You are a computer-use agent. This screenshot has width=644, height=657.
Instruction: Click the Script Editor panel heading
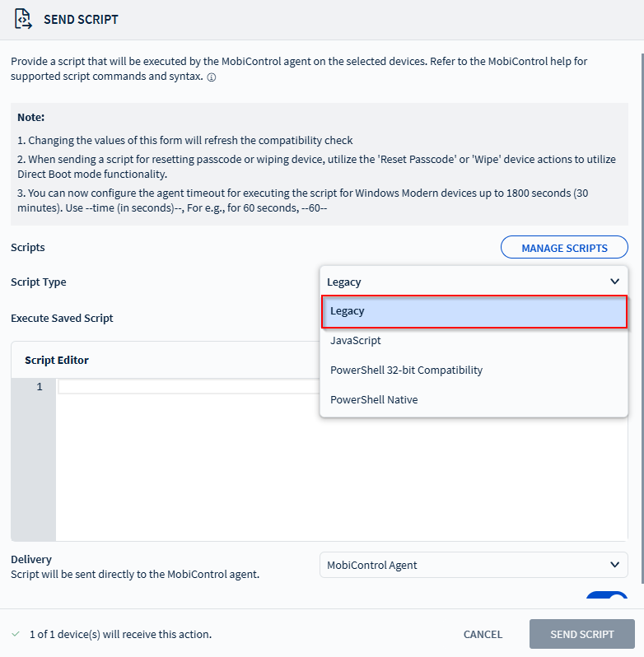pyautogui.click(x=57, y=361)
